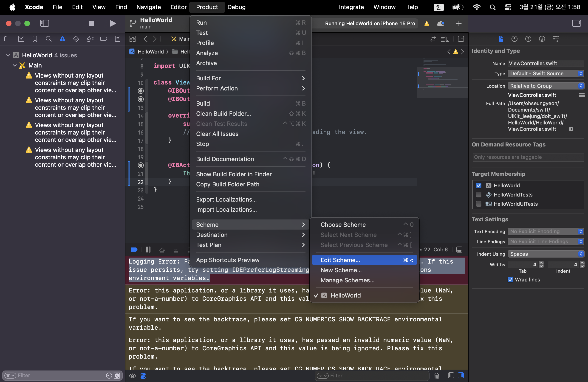Select New Scheme... in the submenu
588x382 pixels.
tap(364, 270)
